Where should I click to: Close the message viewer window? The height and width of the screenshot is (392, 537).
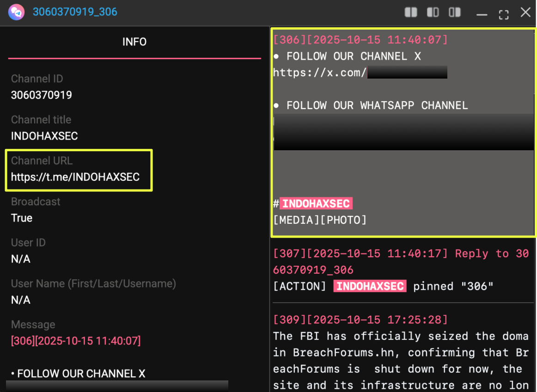(525, 12)
